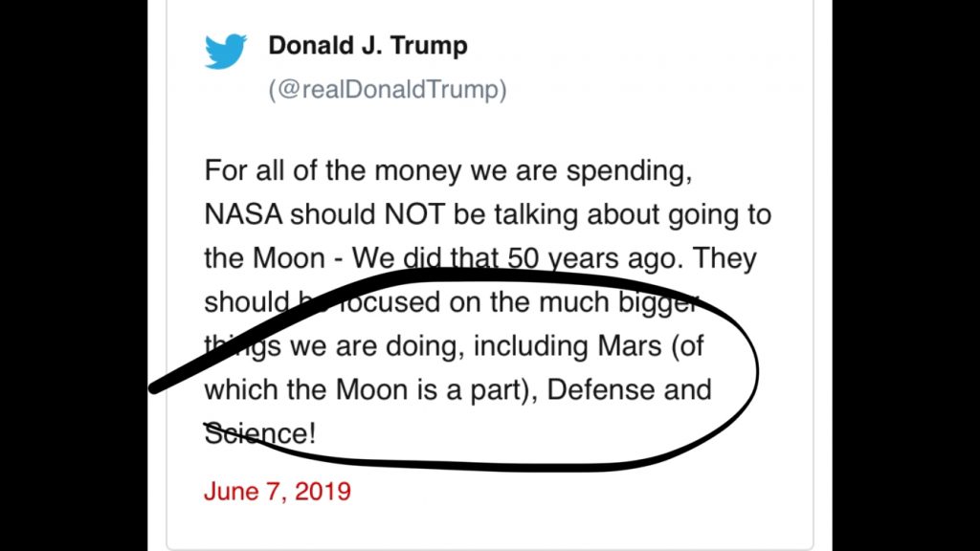Click the word Mars in the tweet
Image resolution: width=980 pixels, height=551 pixels.
[x=630, y=346]
